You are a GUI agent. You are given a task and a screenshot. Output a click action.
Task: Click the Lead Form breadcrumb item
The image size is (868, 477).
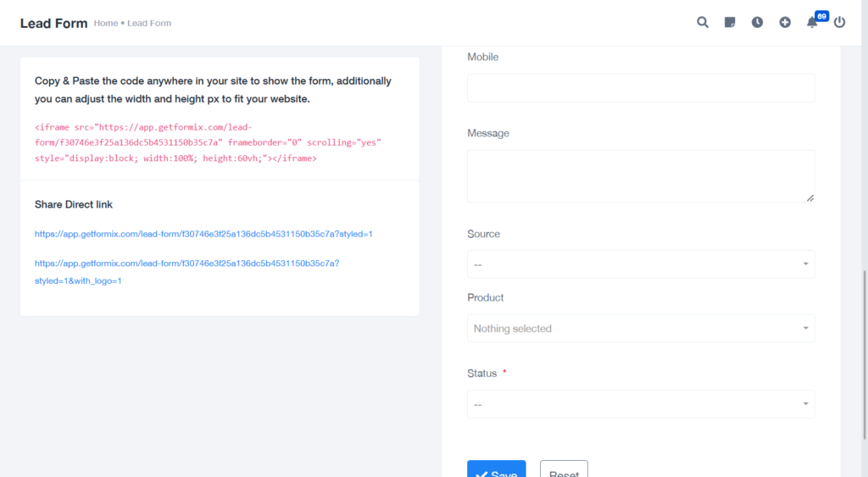point(149,23)
